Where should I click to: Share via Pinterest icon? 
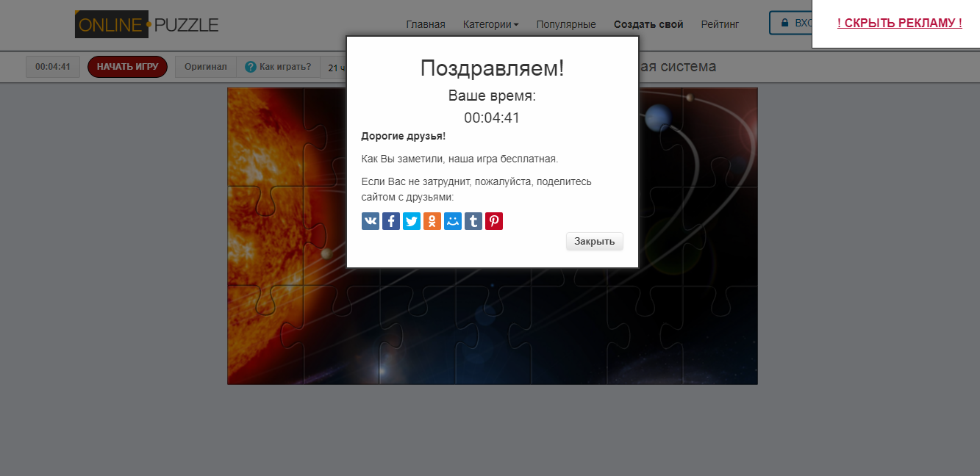click(494, 221)
